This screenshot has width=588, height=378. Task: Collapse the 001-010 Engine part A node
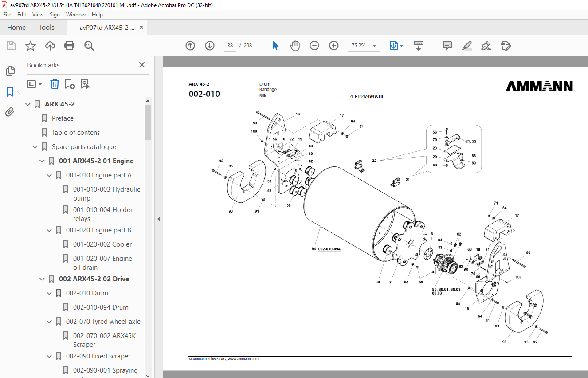[49, 175]
